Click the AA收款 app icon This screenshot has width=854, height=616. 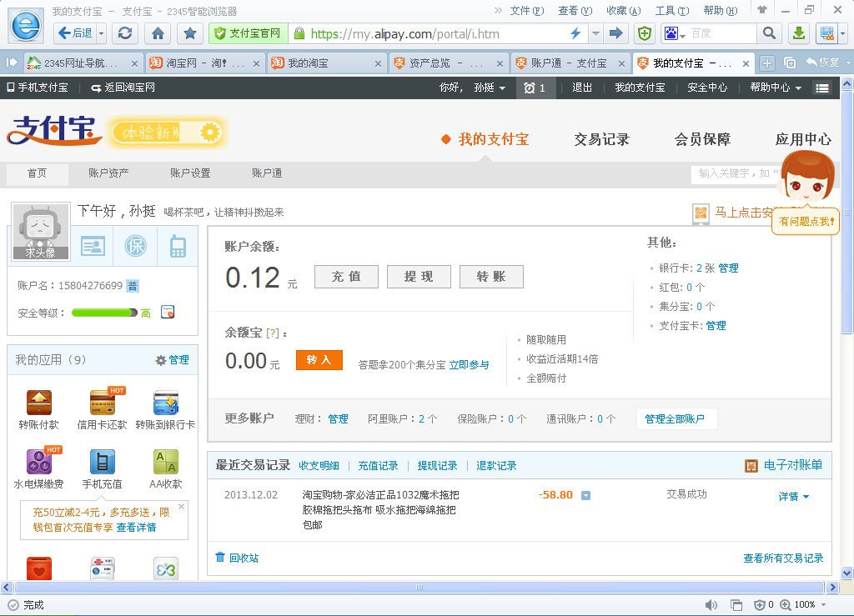pyautogui.click(x=165, y=462)
